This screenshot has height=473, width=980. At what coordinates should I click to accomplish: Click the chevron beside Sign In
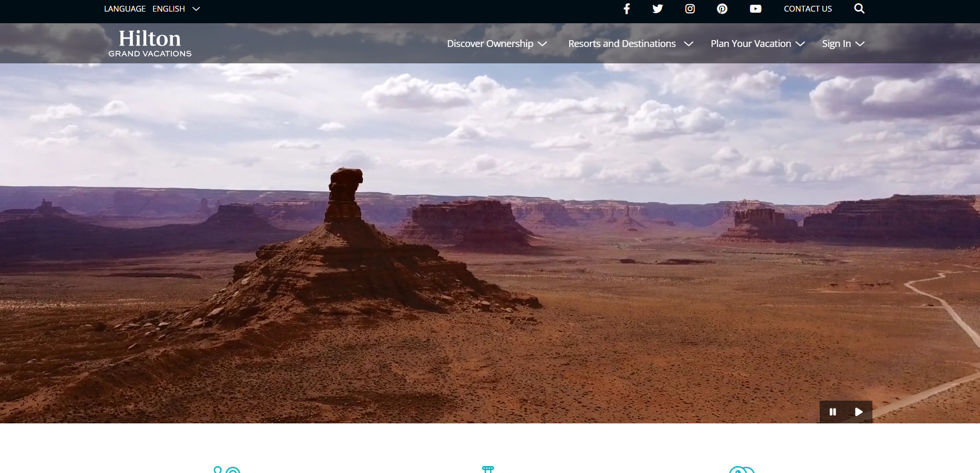pos(860,44)
